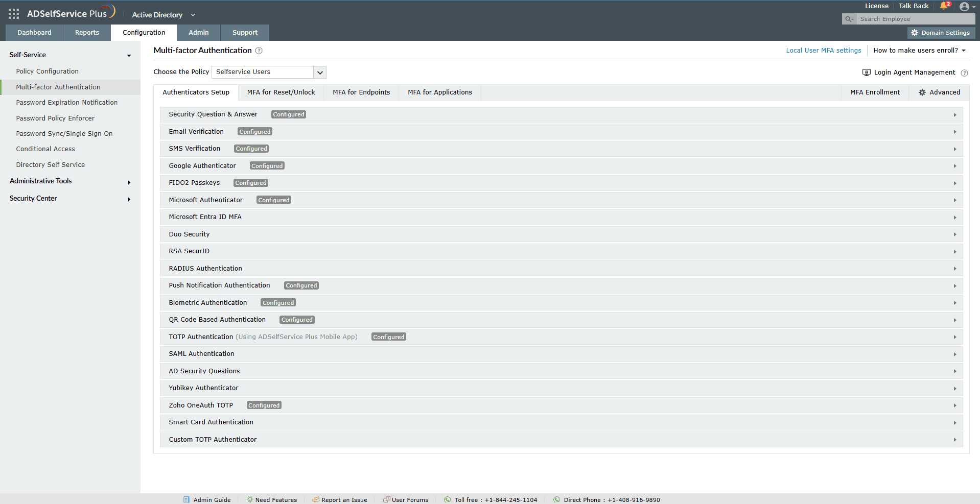980x504 pixels.
Task: Click the Direct Phone icon in footer
Action: (x=557, y=499)
